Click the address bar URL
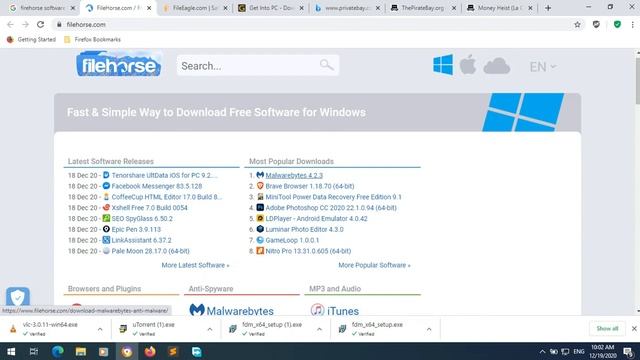Image resolution: width=640 pixels, height=360 pixels. [x=86, y=24]
